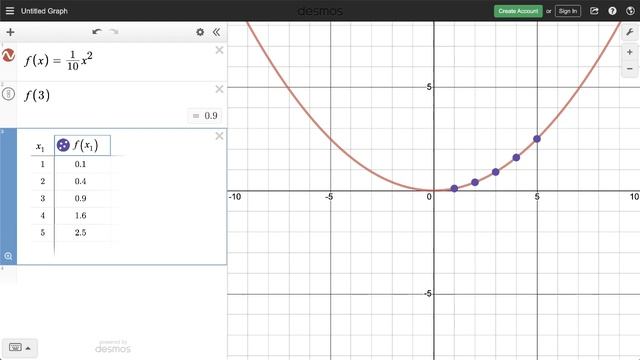Select table cell with x value 4
The height and width of the screenshot is (360, 640).
click(42, 216)
